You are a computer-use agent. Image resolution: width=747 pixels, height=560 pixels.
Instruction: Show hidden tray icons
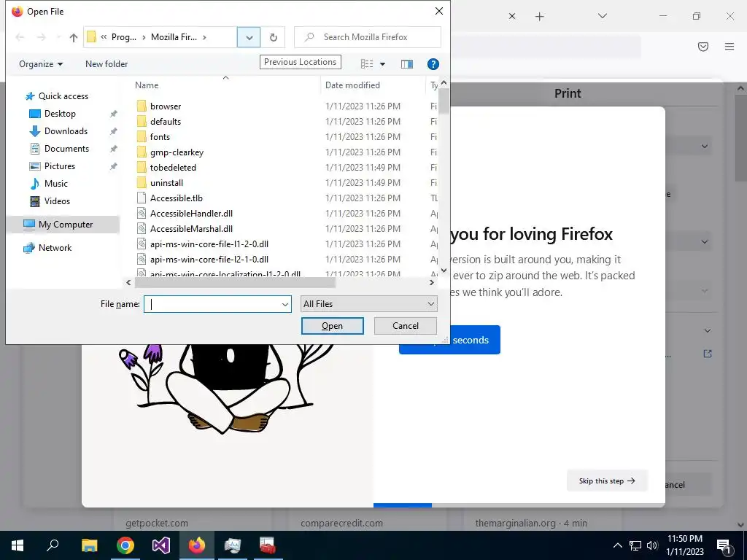[617, 545]
